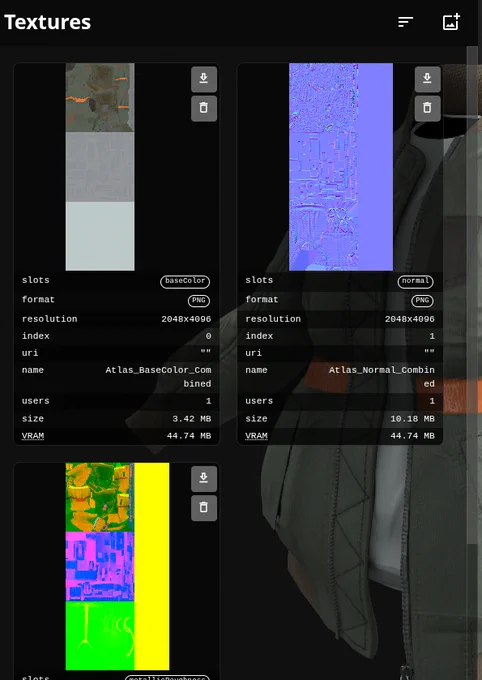This screenshot has width=482, height=680.
Task: Select the baseColor slot tag
Action: 185,281
